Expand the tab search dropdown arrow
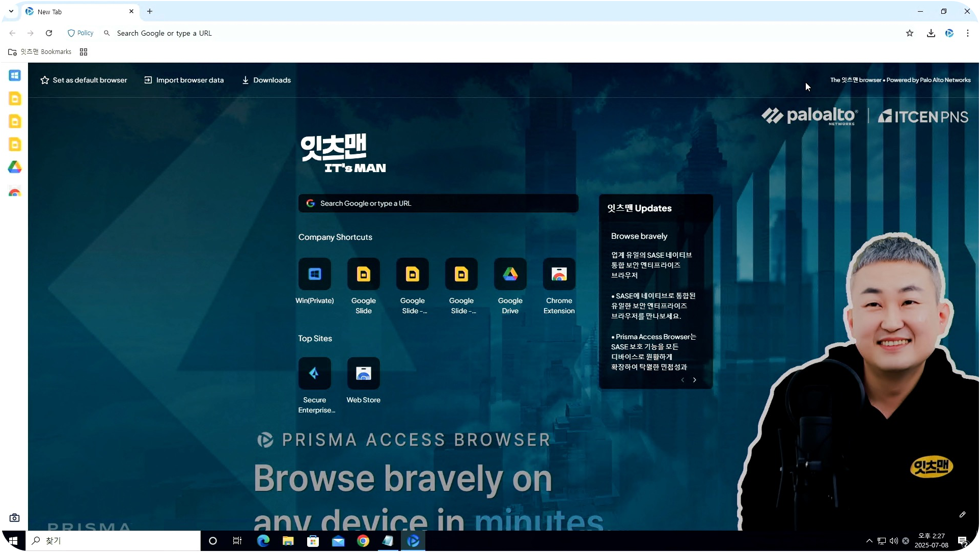Image resolution: width=980 pixels, height=552 pixels. (x=11, y=11)
